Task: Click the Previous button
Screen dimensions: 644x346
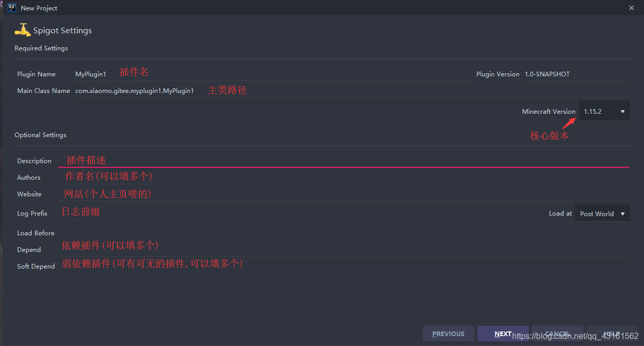Action: [448, 334]
